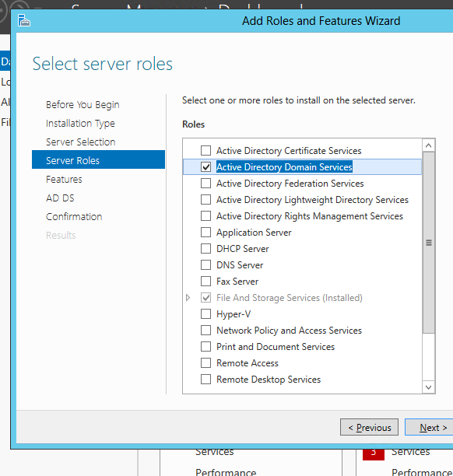453x476 pixels.
Task: Select the Active Directory Domain Services label
Action: (x=284, y=167)
